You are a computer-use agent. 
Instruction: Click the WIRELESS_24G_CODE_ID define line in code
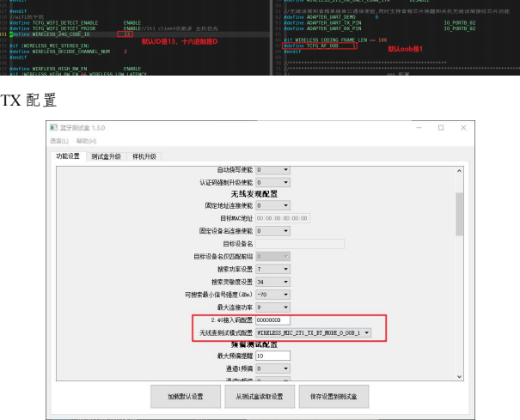(x=71, y=34)
